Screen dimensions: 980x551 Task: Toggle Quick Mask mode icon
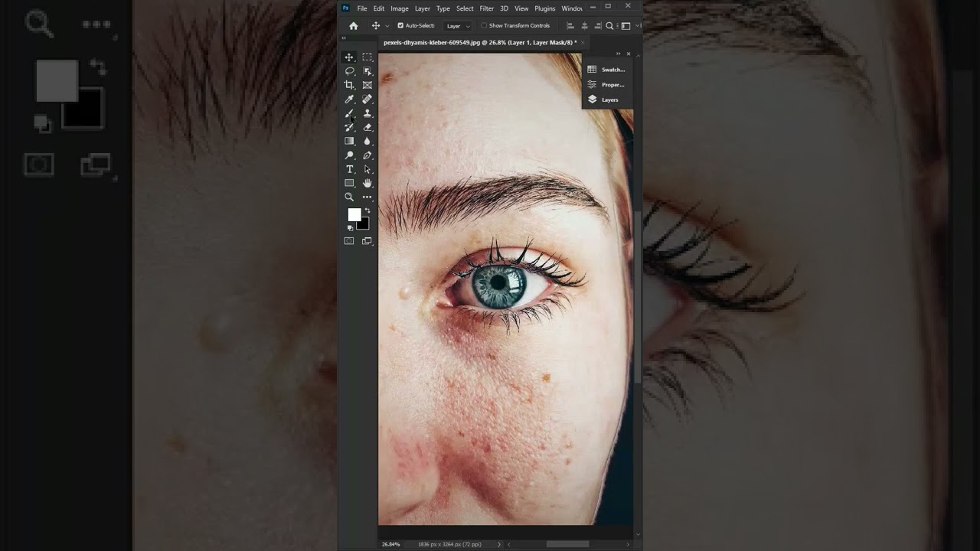[349, 241]
